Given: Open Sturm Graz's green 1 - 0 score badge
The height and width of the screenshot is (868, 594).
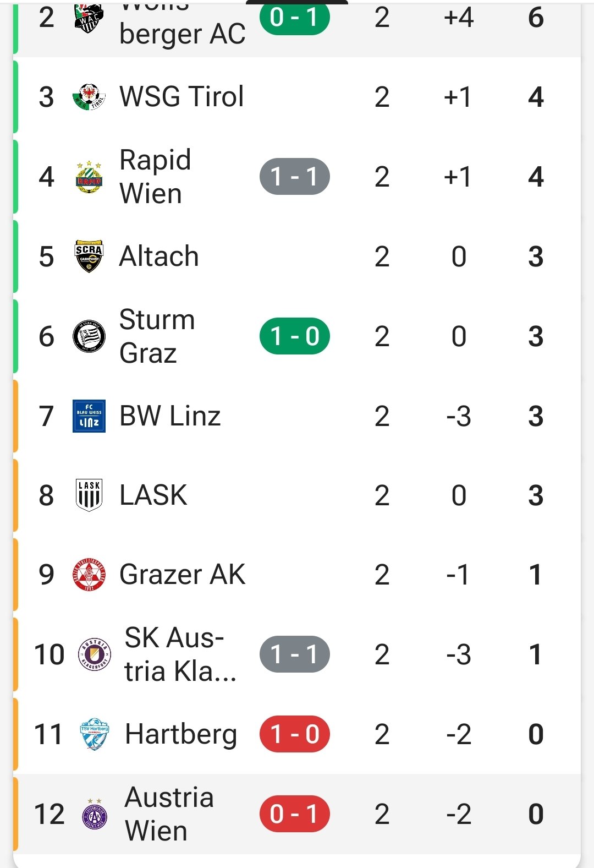Looking at the screenshot, I should (295, 336).
